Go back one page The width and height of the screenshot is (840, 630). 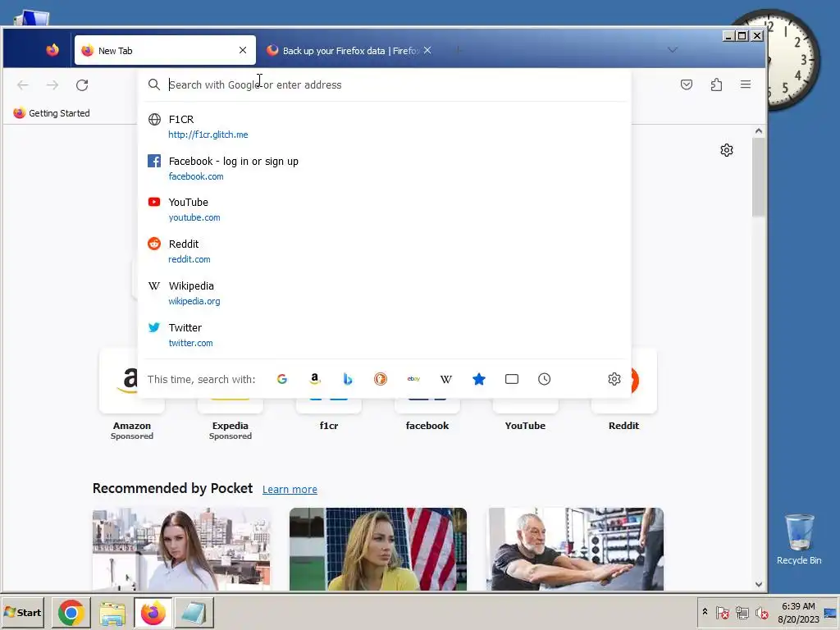tap(22, 85)
